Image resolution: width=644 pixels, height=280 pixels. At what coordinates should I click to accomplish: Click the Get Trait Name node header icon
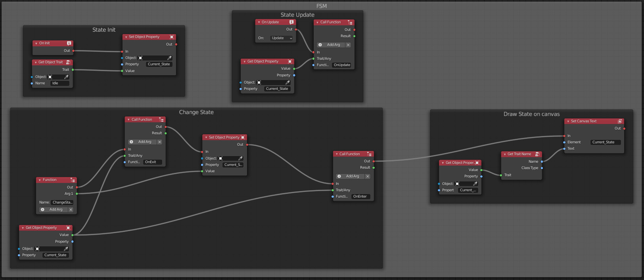tap(537, 154)
